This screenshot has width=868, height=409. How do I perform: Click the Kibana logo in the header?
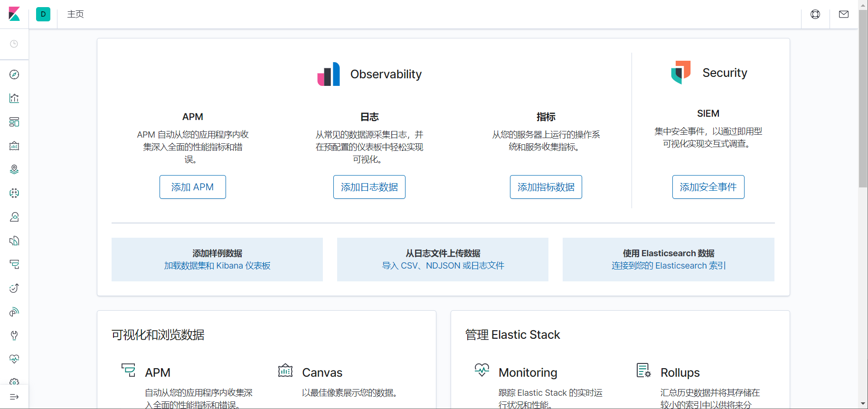pos(14,14)
